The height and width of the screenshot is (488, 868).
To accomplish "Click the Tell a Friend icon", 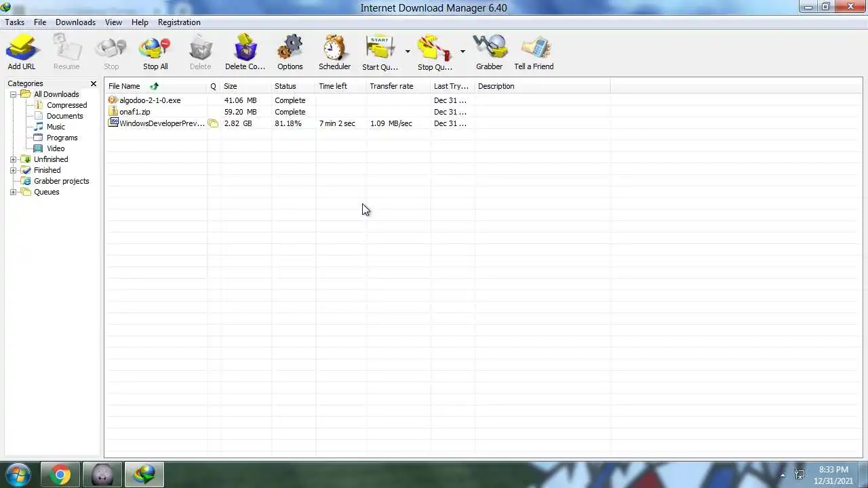I will [x=534, y=53].
